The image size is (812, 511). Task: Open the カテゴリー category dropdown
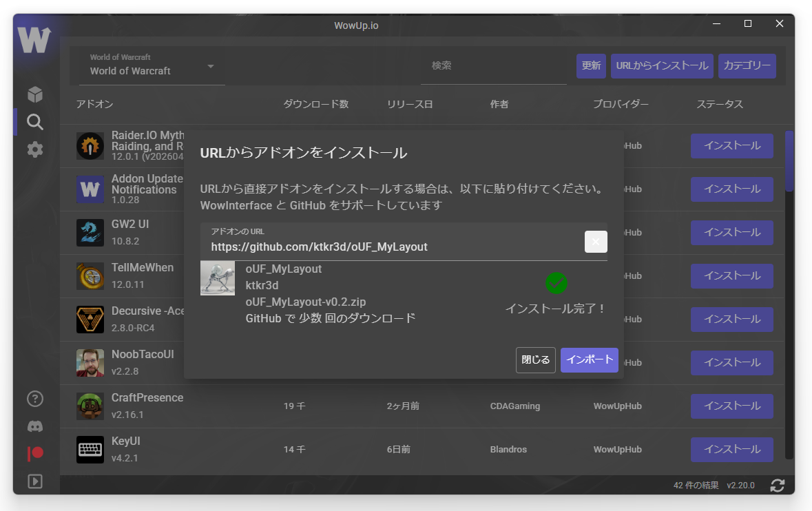pyautogui.click(x=747, y=66)
